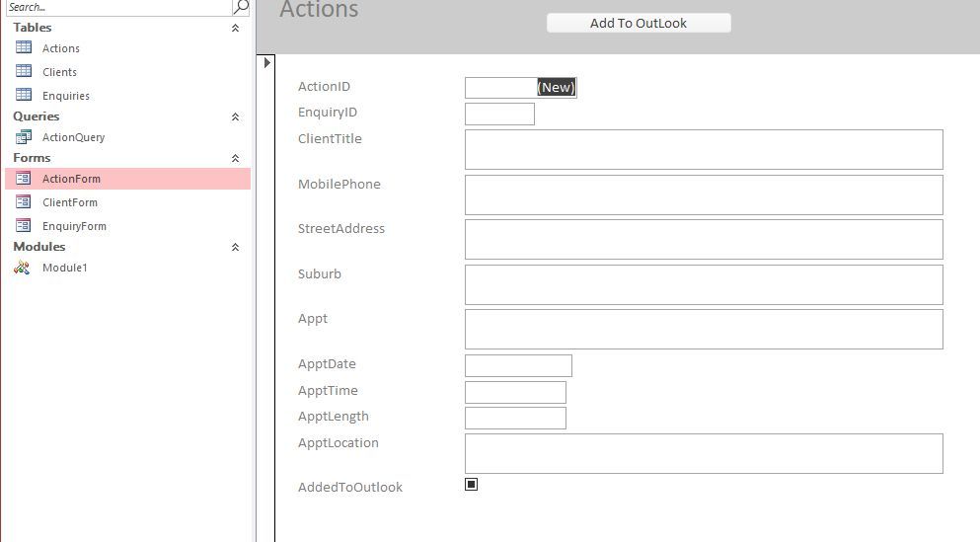Focus the ApptDate text box
The image size is (980, 542).
[x=518, y=365]
